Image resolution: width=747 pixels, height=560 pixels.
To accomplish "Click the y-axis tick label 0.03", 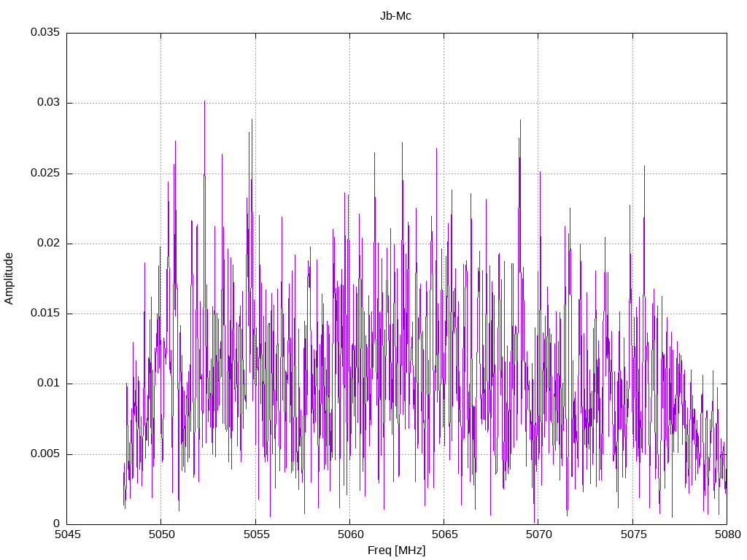I will click(49, 102).
